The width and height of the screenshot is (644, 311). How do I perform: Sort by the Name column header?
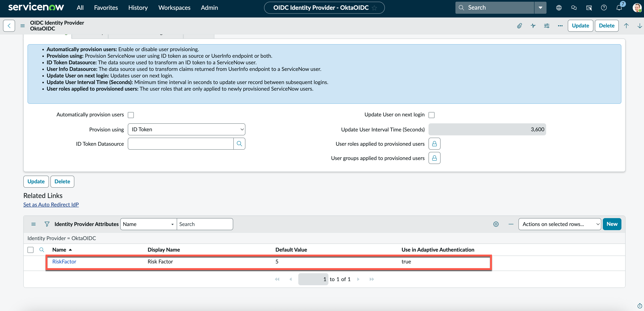[59, 250]
